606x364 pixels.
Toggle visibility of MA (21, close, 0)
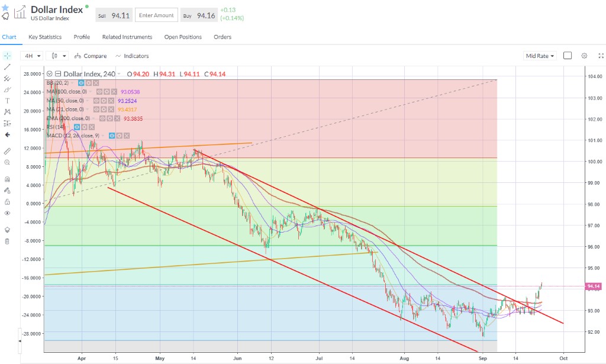click(96, 109)
